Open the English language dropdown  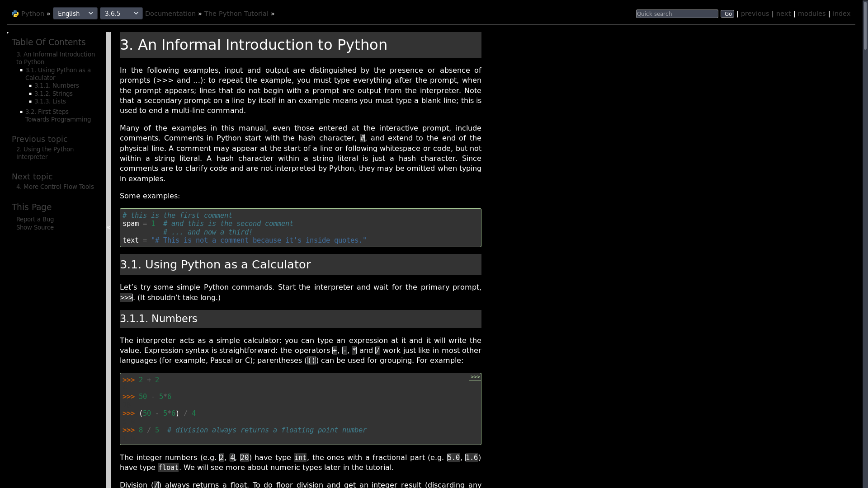coord(75,13)
